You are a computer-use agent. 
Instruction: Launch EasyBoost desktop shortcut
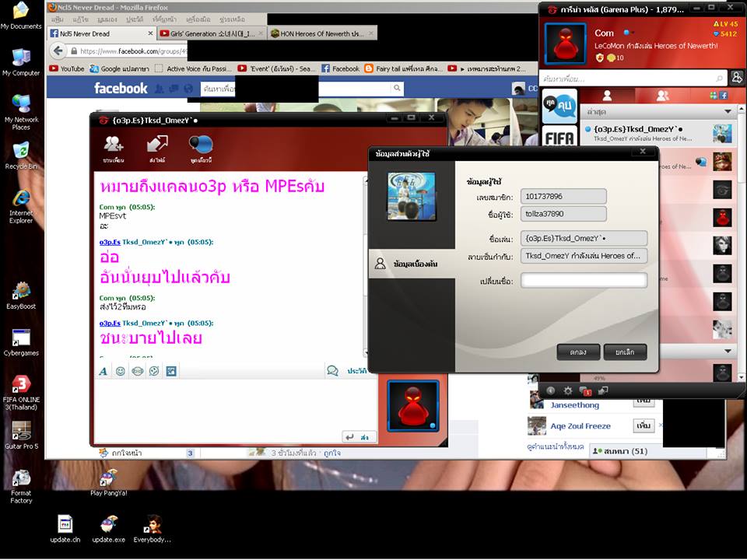(x=21, y=296)
